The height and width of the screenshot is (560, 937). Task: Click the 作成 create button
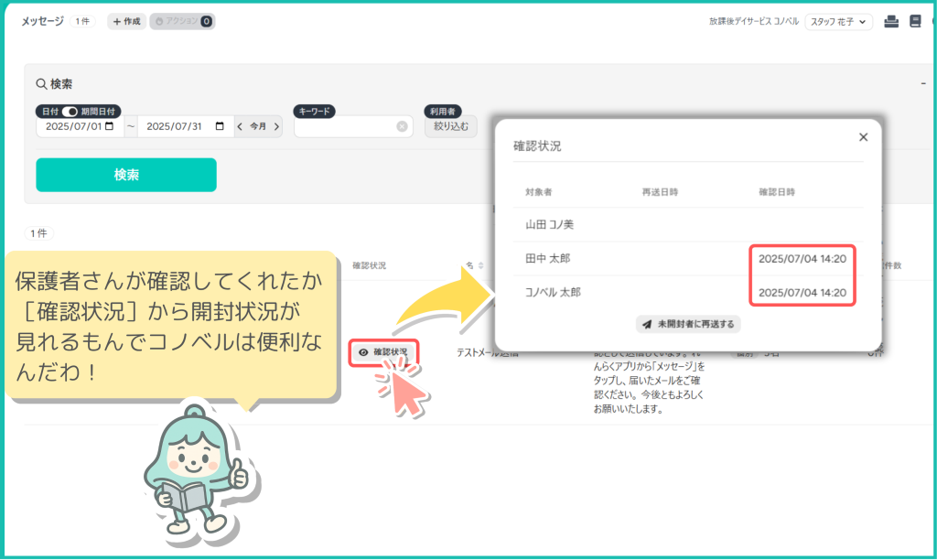pyautogui.click(x=126, y=21)
